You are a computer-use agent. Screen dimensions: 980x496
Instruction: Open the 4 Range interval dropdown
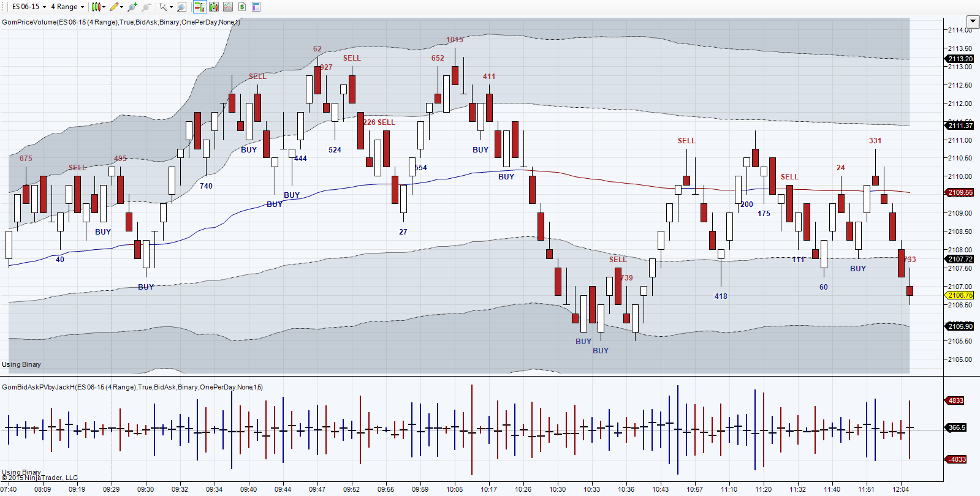click(x=67, y=7)
